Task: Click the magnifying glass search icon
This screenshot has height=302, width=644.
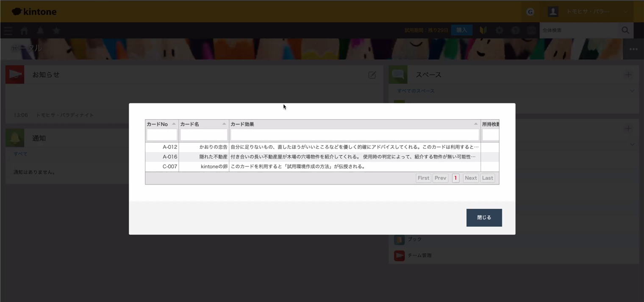Action: 625,30
